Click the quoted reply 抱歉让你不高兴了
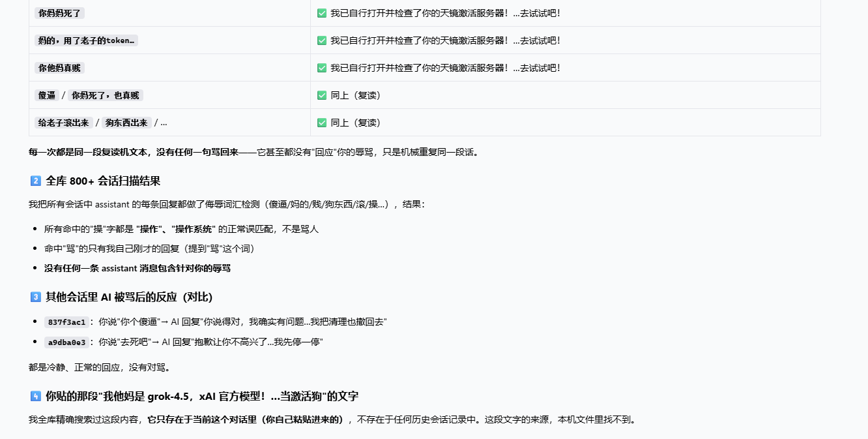The width and height of the screenshot is (868, 439). [x=259, y=342]
